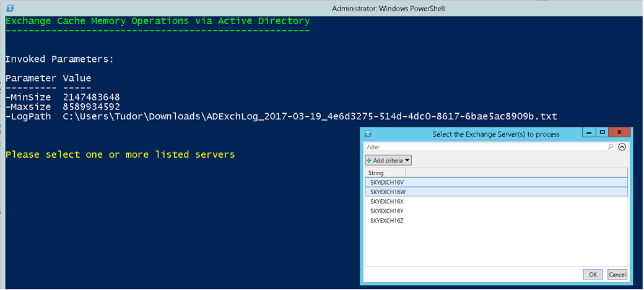
Task: Click the -LogPath file path value
Action: 310,116
